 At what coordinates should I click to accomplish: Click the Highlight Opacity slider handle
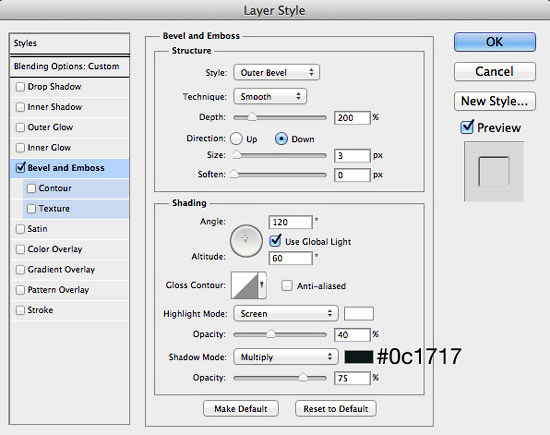270,334
